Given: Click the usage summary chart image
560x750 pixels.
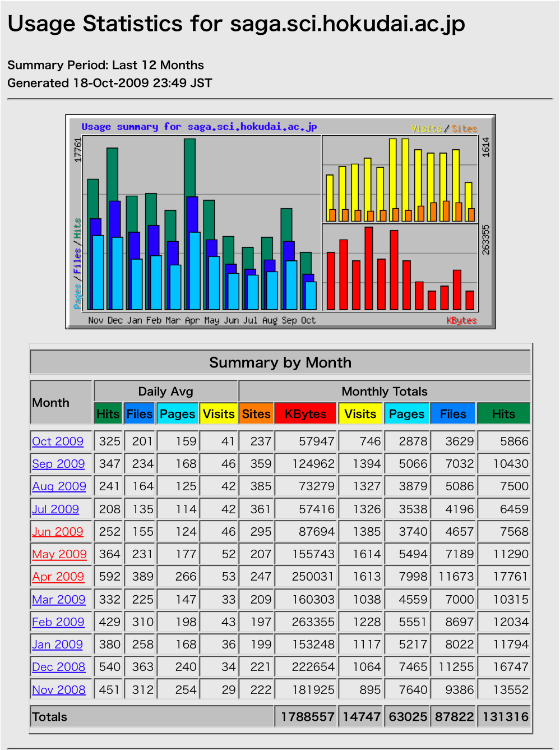Looking at the screenshot, I should pos(280,222).
